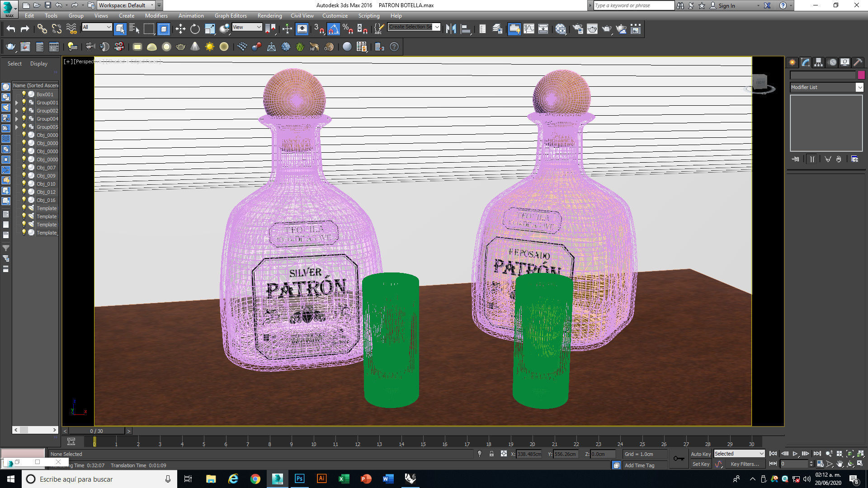Click the sunlight system icon
Image resolution: width=868 pixels, height=488 pixels.
point(209,47)
